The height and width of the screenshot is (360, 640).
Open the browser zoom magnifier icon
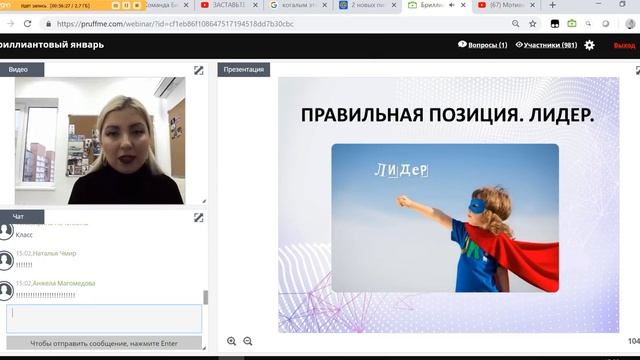click(516, 24)
